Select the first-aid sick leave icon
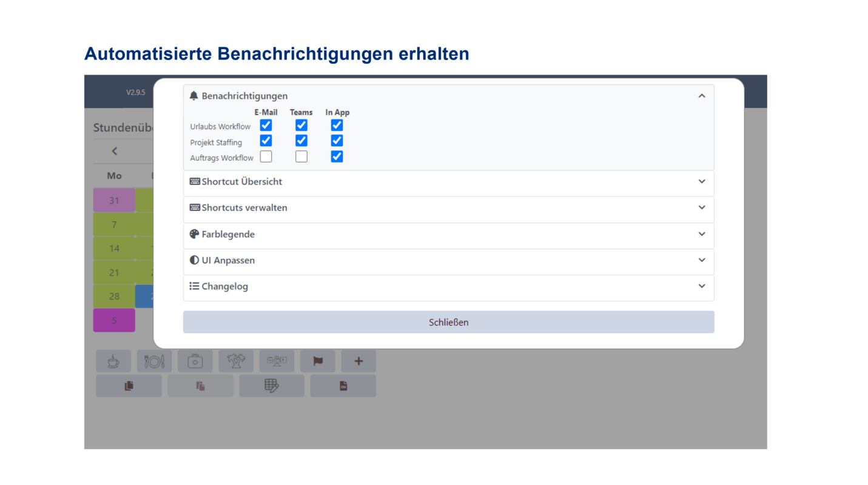 [195, 361]
